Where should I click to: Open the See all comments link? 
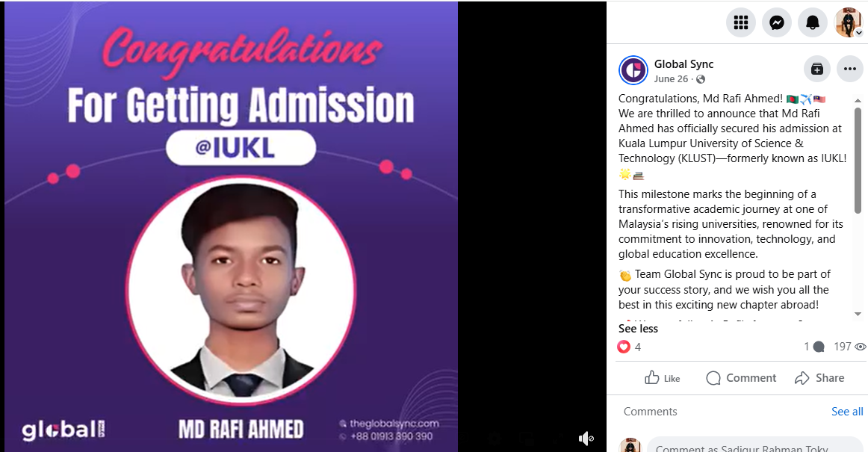(847, 412)
